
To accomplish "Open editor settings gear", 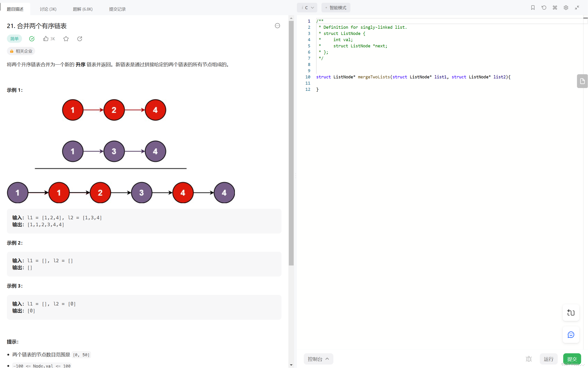I will 566,8.
